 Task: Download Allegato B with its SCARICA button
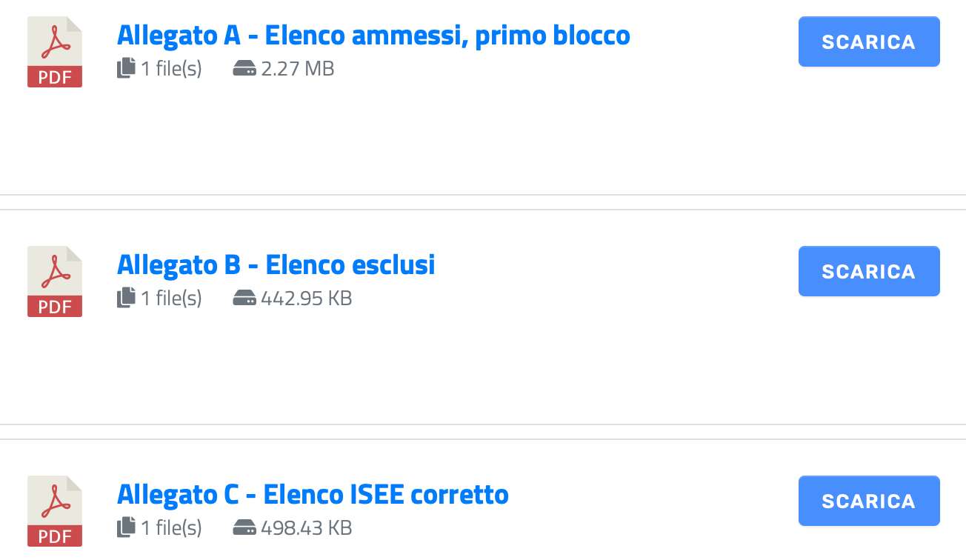[869, 271]
